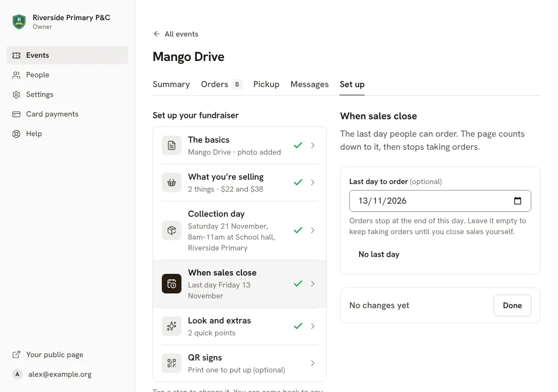558x392 pixels.
Task: Click the calendar-clock icon for When sales close
Action: tap(172, 284)
